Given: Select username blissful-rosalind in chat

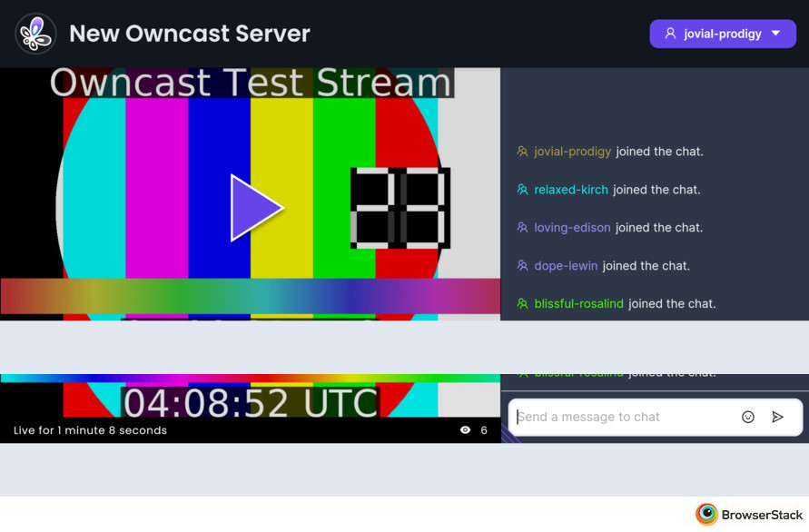Looking at the screenshot, I should pos(578,303).
